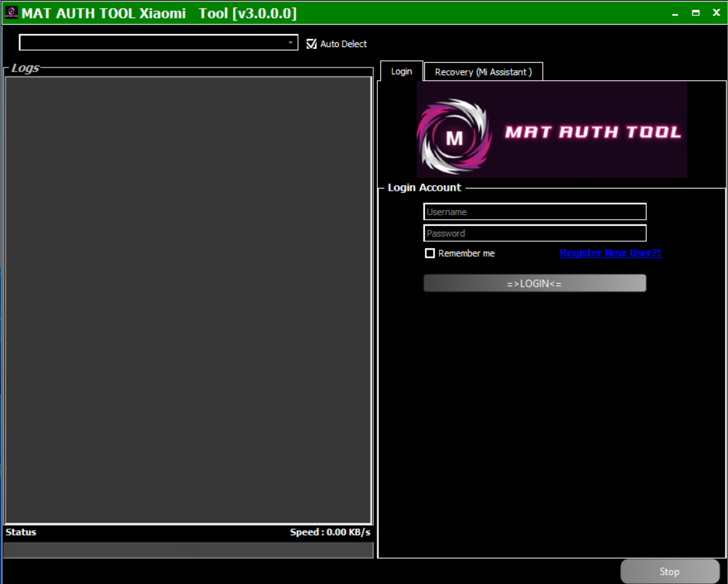Image resolution: width=728 pixels, height=584 pixels.
Task: Expand the device selection dropdown arrow
Action: (291, 43)
